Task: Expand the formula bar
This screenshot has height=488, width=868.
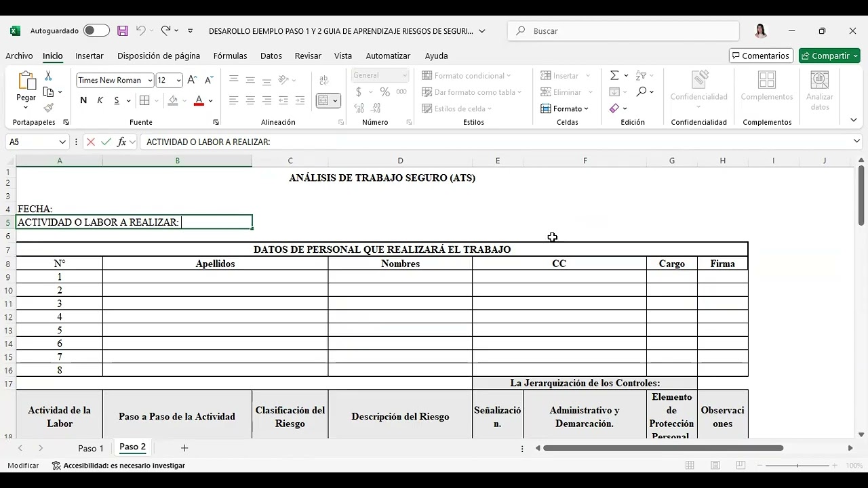Action: (857, 141)
